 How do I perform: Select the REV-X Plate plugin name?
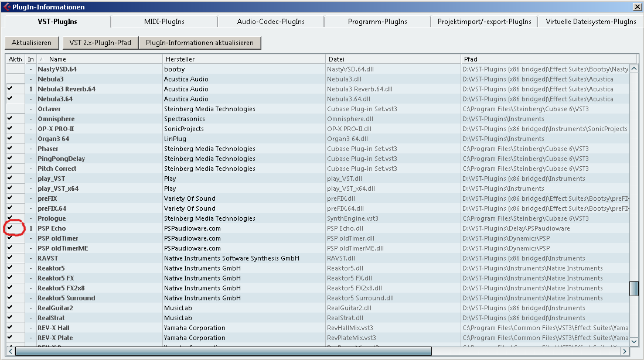point(56,338)
